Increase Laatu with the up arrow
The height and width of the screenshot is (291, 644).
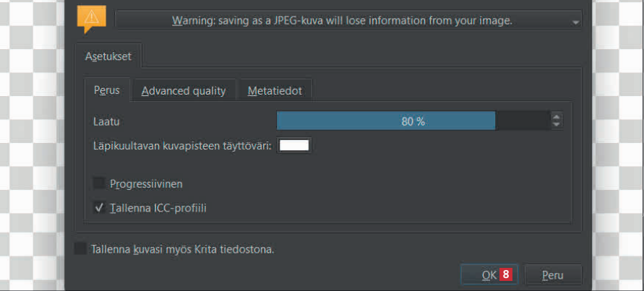tap(556, 117)
